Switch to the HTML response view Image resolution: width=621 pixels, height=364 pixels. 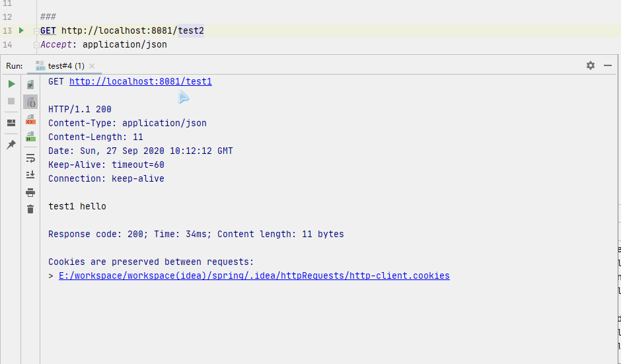[30, 137]
